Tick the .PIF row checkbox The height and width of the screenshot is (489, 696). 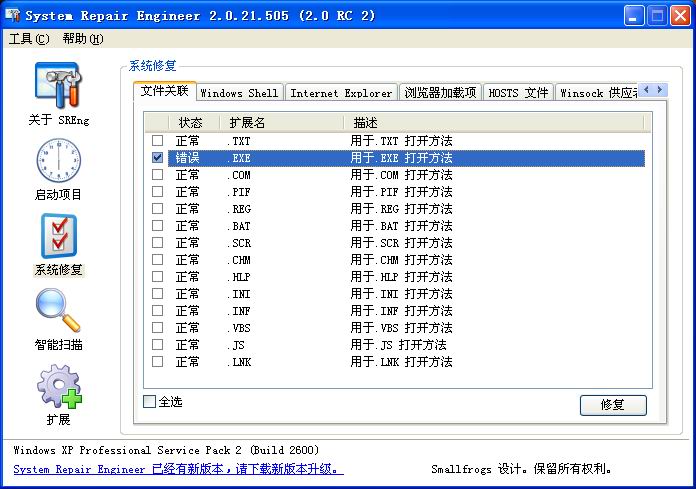pos(157,192)
